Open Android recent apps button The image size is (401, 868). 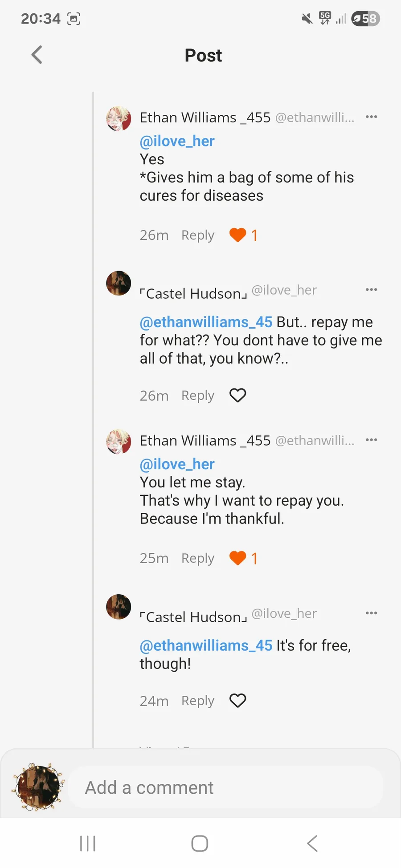coord(88,844)
